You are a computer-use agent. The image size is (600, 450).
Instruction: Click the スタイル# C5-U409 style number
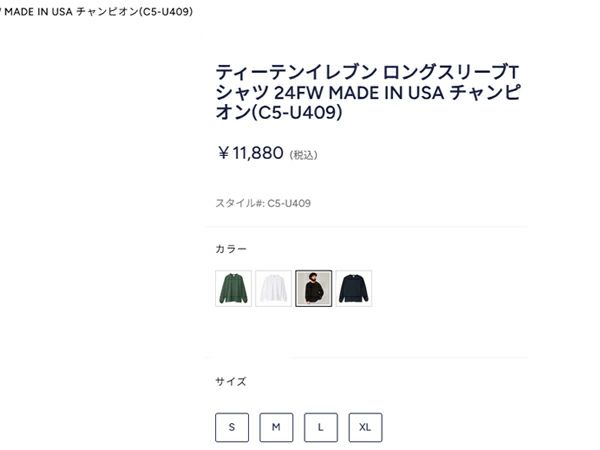pos(263,203)
